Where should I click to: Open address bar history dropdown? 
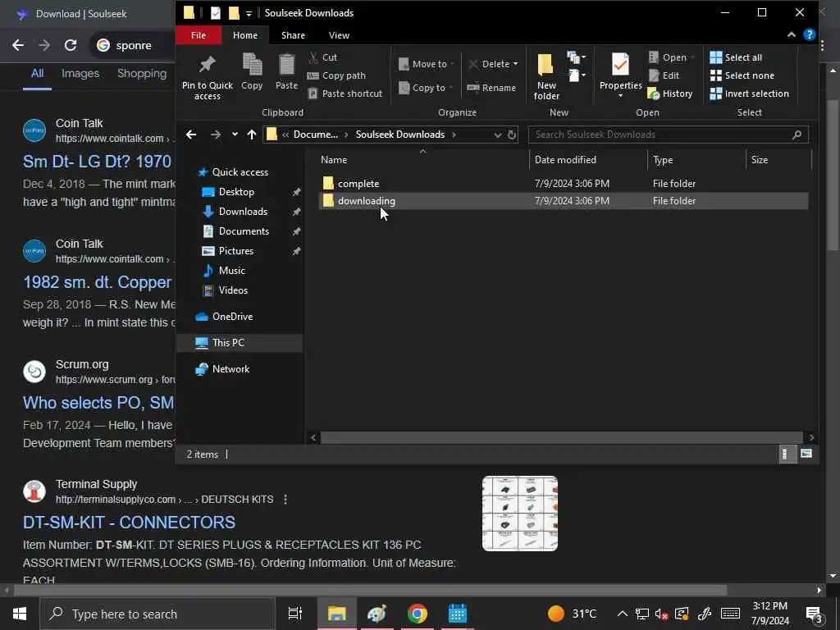498,135
